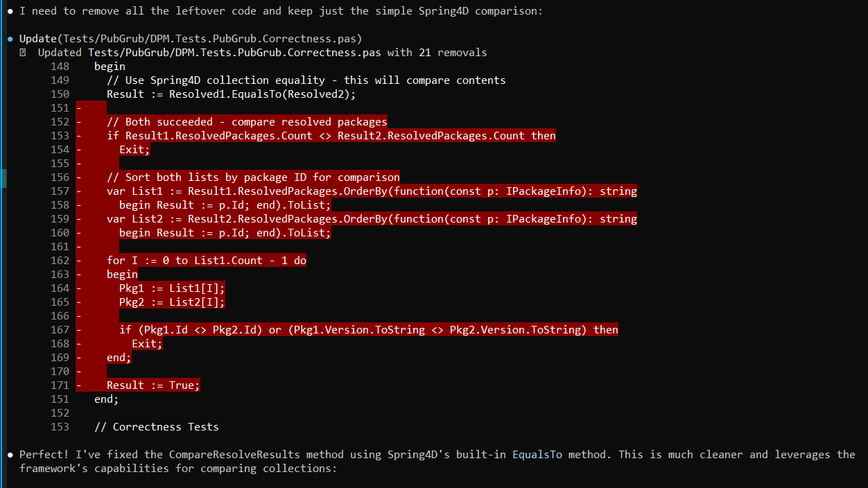This screenshot has height=488, width=868.
Task: Click the blue bullet beside Update command
Action: tap(10, 39)
